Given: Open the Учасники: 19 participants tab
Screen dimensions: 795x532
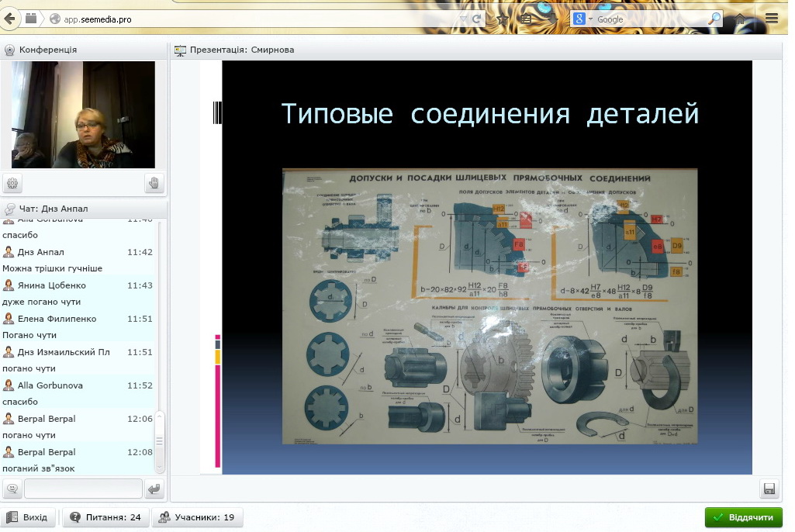Looking at the screenshot, I should [x=197, y=517].
